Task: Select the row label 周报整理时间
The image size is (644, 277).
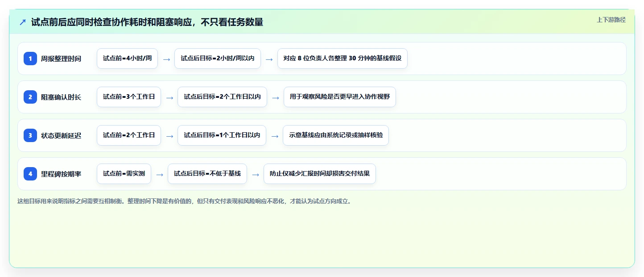Action: pos(61,59)
